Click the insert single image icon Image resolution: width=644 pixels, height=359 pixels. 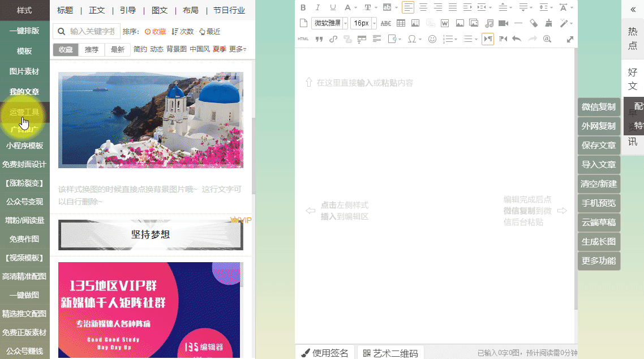(x=460, y=23)
